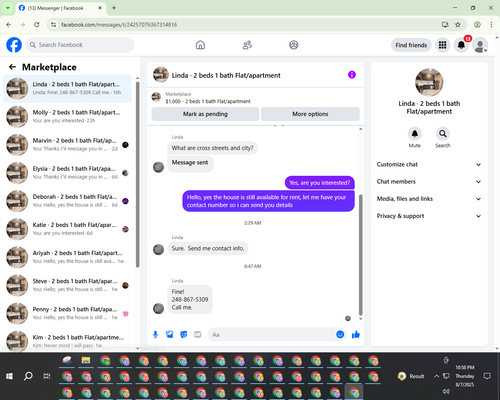
Task: Expand Chat members section
Action: click(x=429, y=182)
